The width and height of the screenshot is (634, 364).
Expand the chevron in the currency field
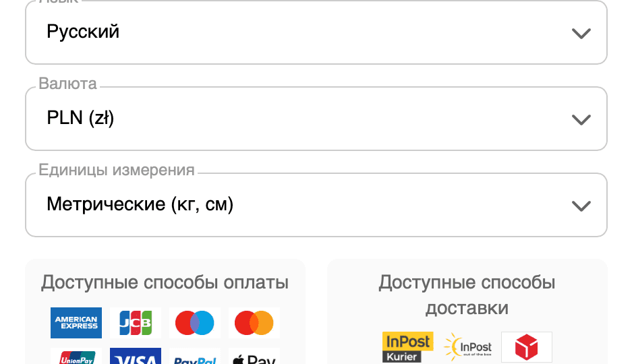click(x=581, y=119)
